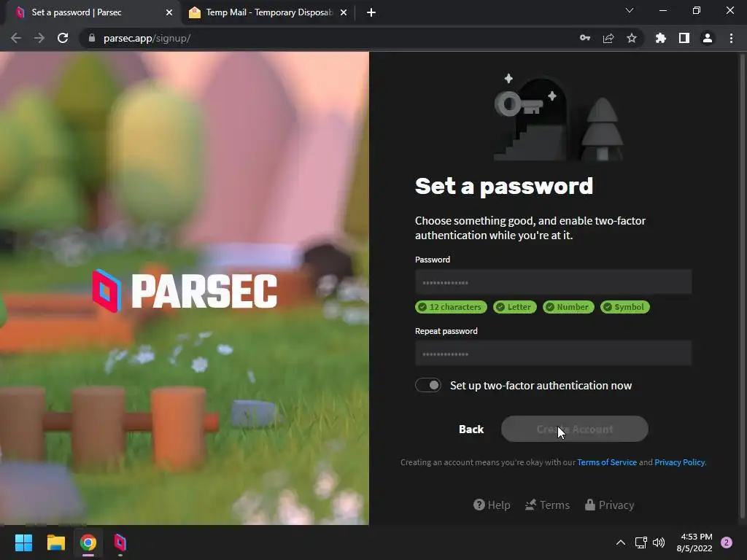
Task: Click the page vertical scrollbar
Action: tap(741, 286)
